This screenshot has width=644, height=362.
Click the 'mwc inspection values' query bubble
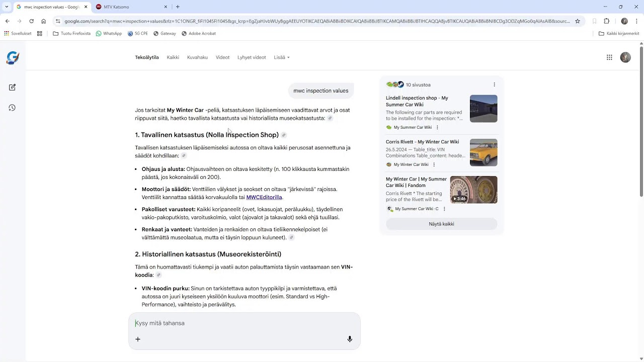(x=320, y=91)
